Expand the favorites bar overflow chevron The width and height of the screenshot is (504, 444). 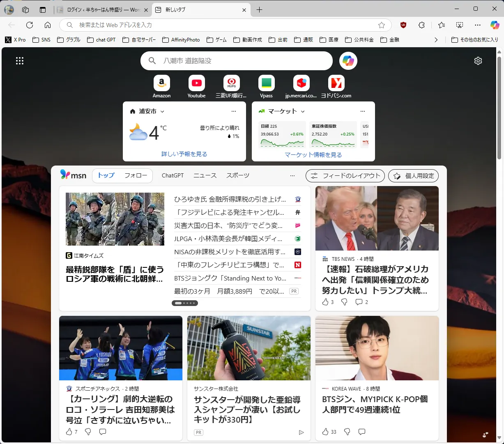click(x=436, y=40)
